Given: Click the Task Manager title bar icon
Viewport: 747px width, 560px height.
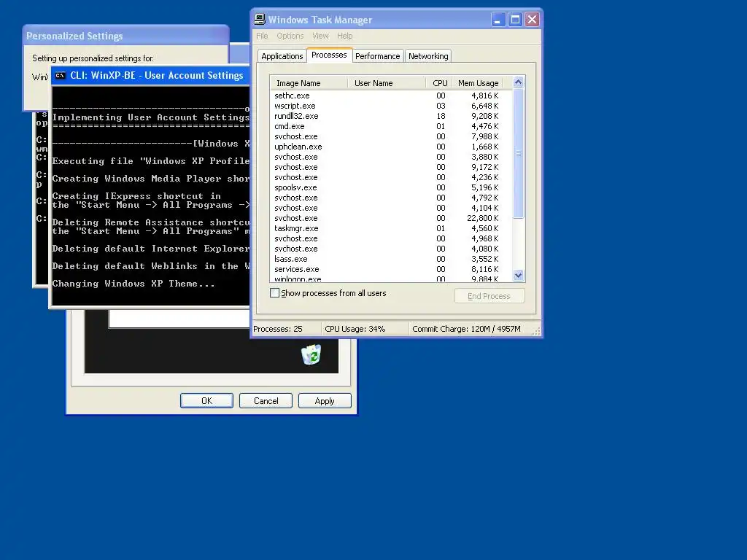Looking at the screenshot, I should click(260, 20).
